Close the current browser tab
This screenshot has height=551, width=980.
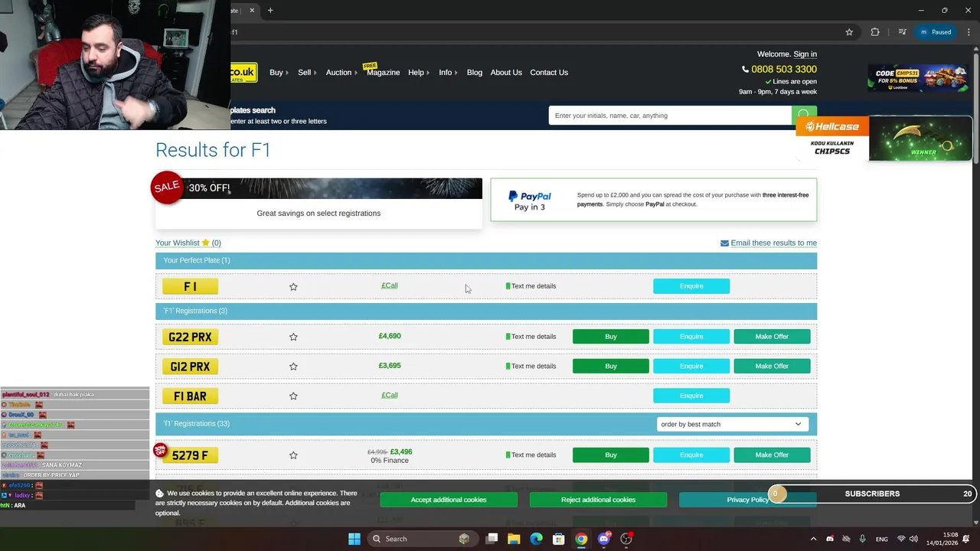(x=252, y=11)
